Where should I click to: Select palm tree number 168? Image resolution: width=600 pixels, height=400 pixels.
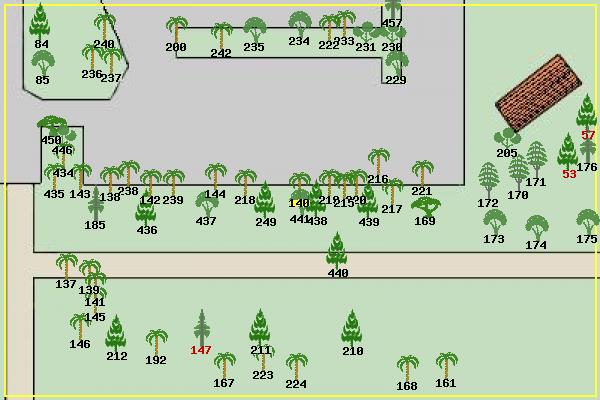pos(407,366)
